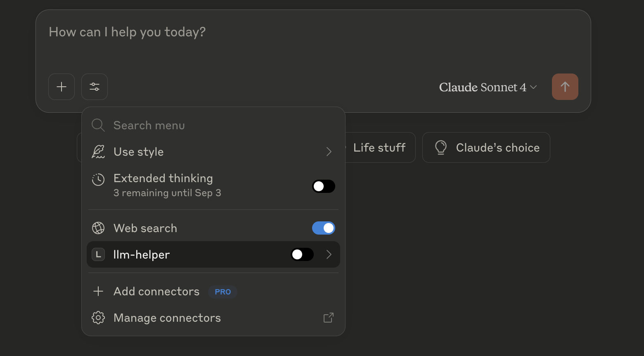Click the magnifier icon in Search menu
Image resolution: width=644 pixels, height=356 pixels.
pos(98,125)
